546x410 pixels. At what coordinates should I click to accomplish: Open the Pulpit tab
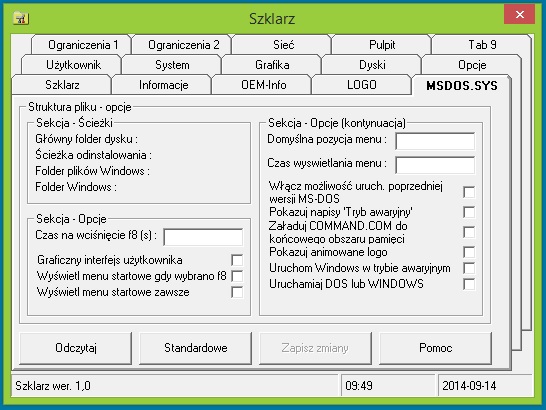382,45
